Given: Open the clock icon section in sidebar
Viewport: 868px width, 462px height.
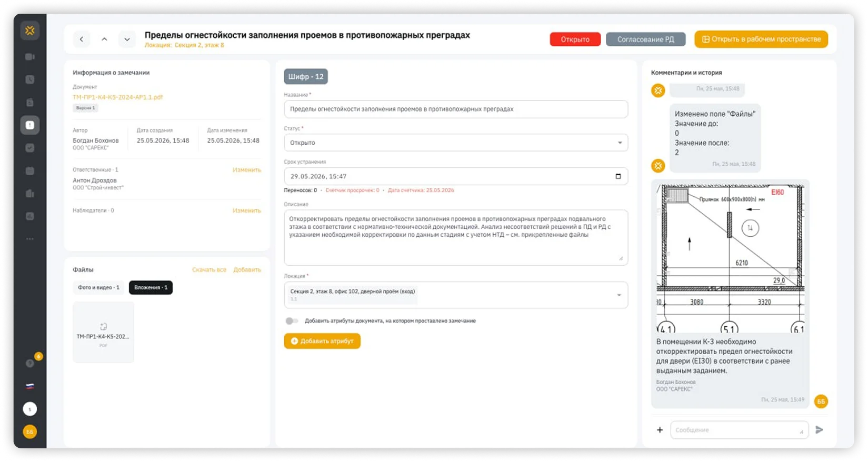Looking at the screenshot, I should [30, 79].
